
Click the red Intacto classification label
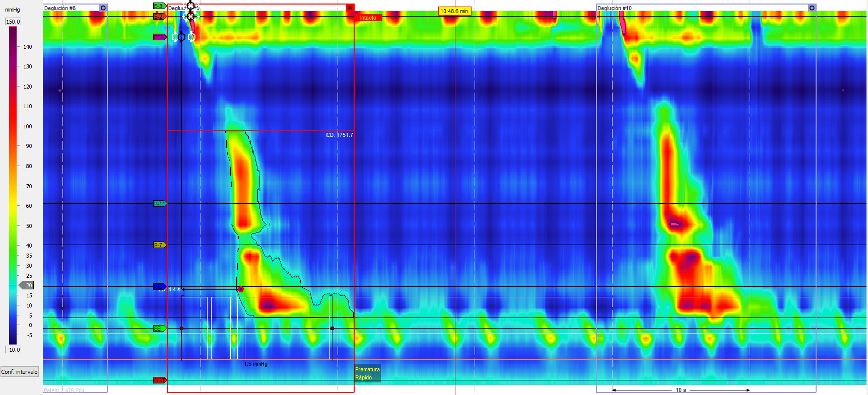coord(368,18)
